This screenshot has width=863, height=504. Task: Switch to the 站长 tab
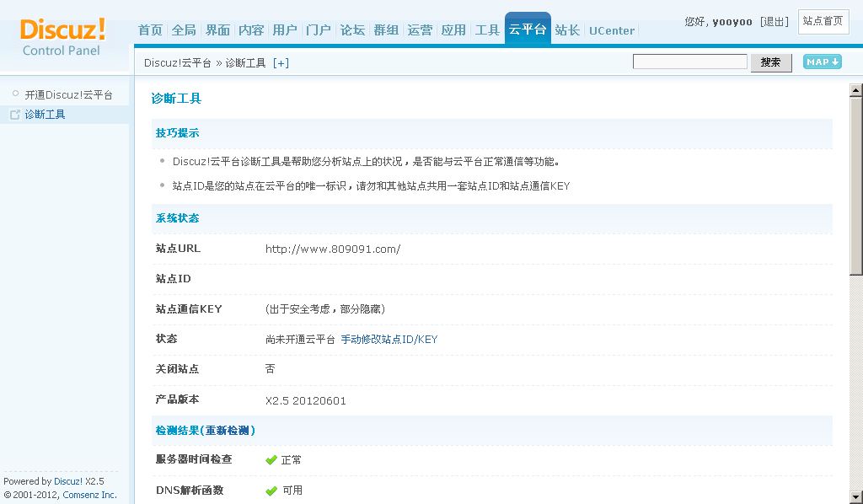click(567, 30)
